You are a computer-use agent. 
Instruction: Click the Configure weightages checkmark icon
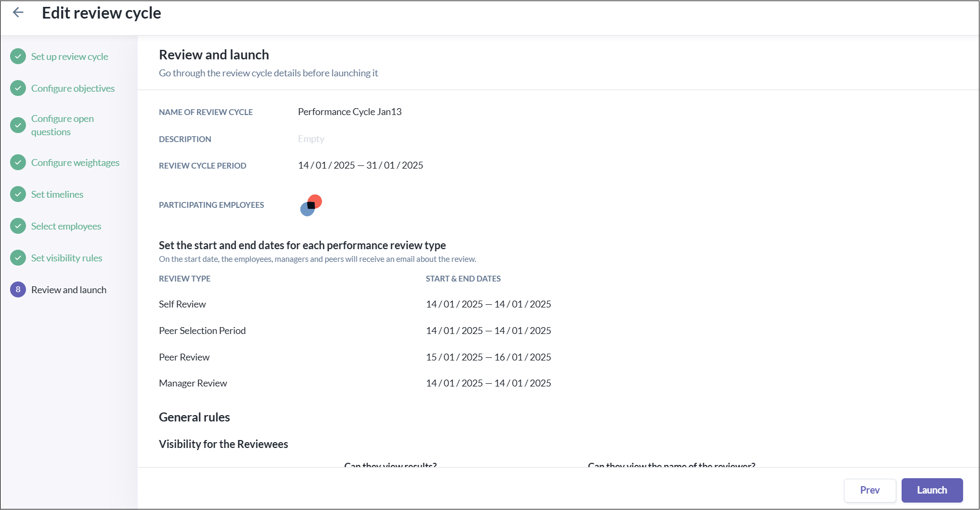[x=18, y=162]
